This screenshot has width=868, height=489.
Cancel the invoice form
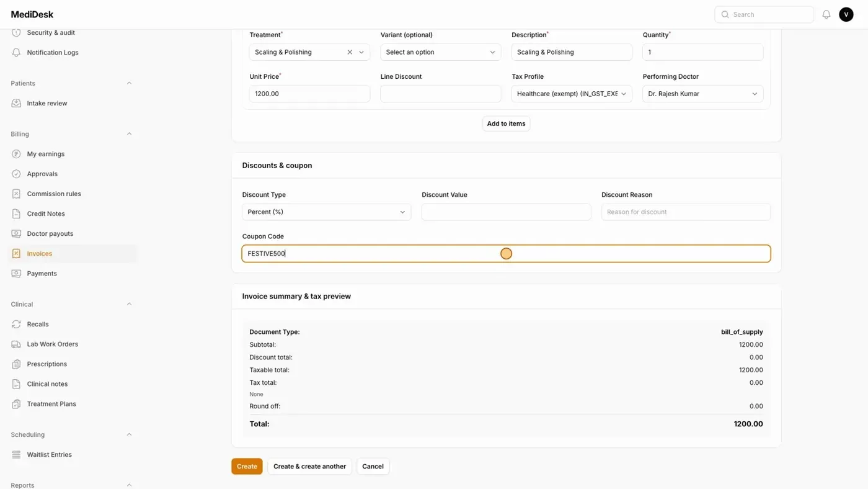click(x=373, y=466)
